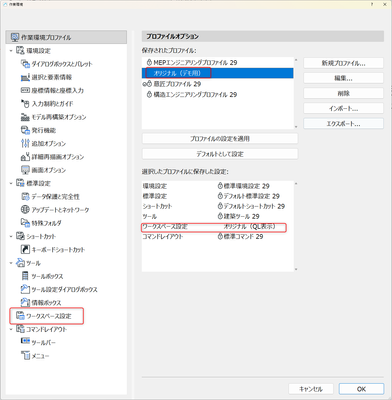
Task: Click the profile list scroll-up arrow
Action: (296, 60)
